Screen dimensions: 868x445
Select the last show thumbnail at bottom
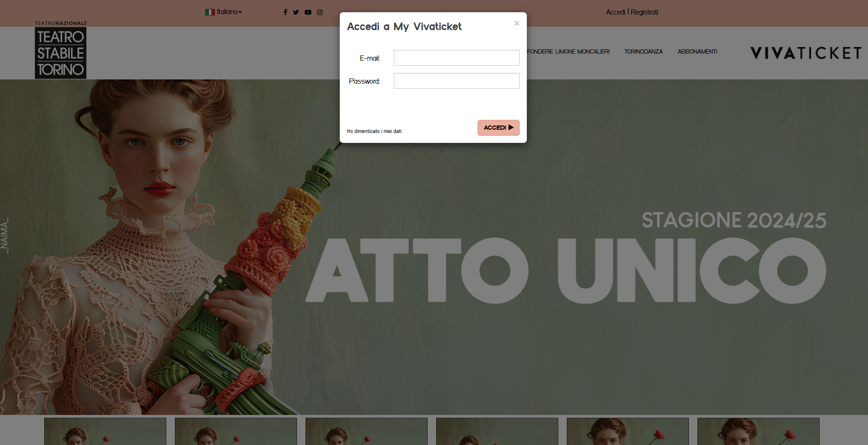coord(758,431)
